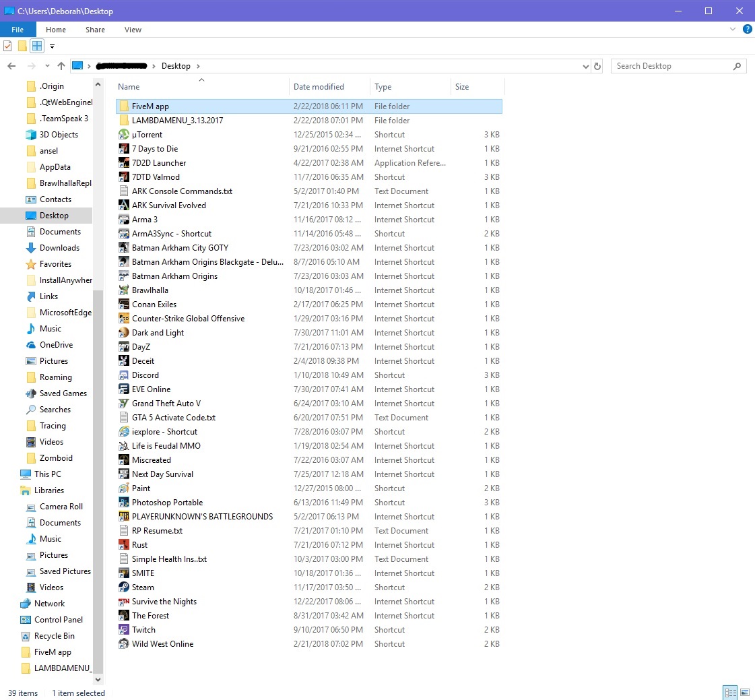Go up one folder level

coord(61,66)
